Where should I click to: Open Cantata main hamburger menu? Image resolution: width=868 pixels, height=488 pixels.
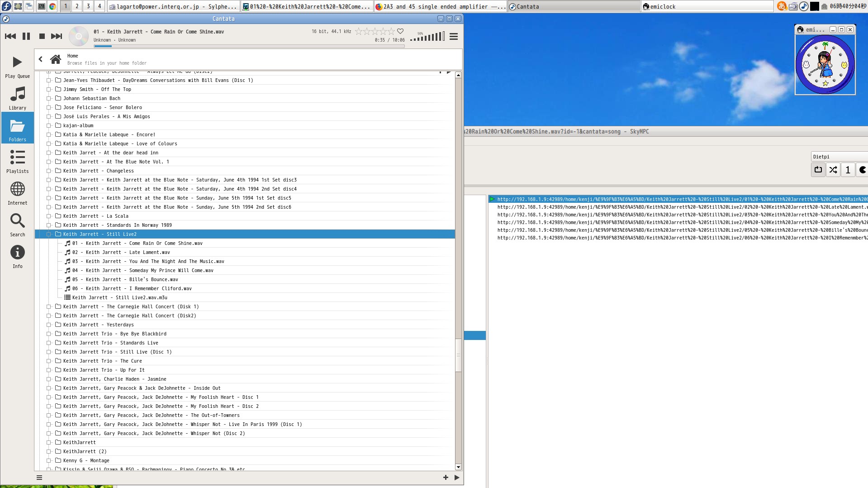tap(454, 37)
